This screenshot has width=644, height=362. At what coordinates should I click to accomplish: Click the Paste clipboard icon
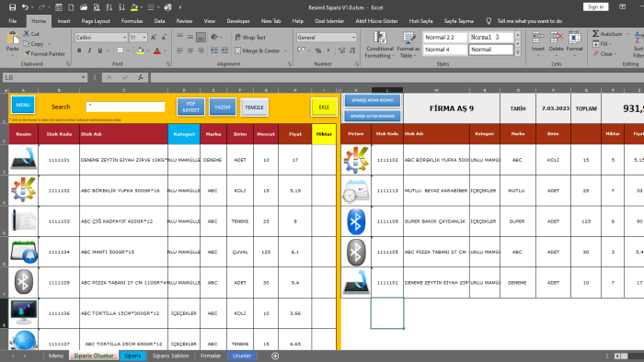(12, 39)
